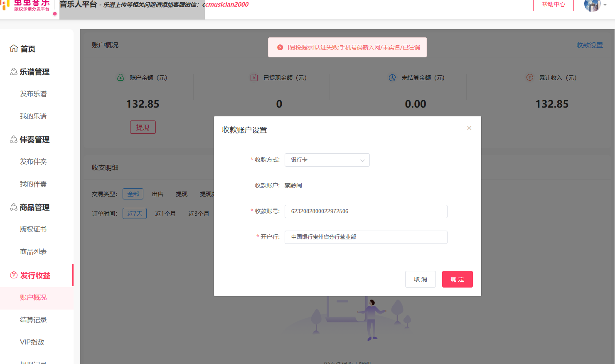This screenshot has width=615, height=364.
Task: Click the 收款账号 input field
Action: point(366,212)
